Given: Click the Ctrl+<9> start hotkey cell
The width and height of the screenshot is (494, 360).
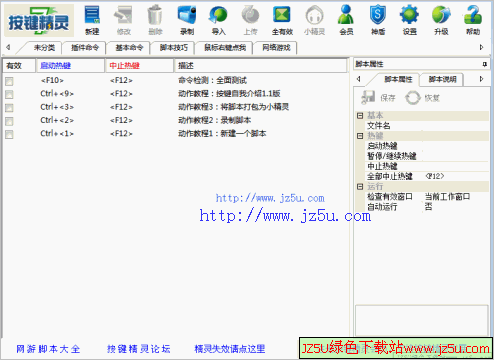Looking at the screenshot, I should point(57,94).
